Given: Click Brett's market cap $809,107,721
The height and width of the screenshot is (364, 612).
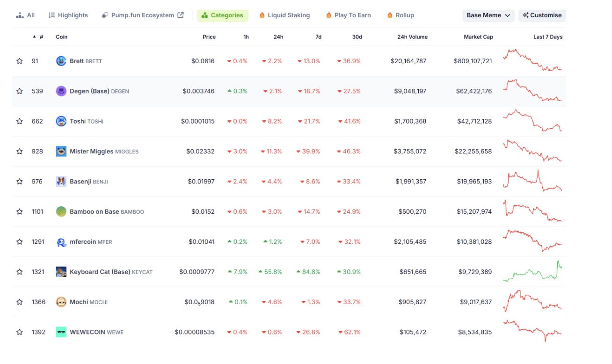Looking at the screenshot, I should [x=473, y=61].
